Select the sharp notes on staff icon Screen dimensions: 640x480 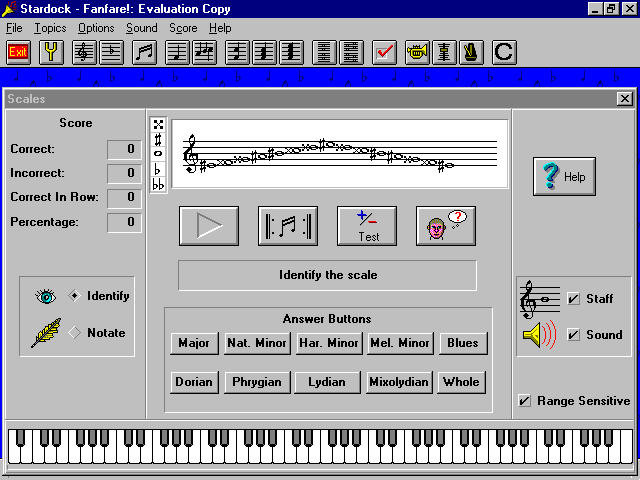pos(204,52)
